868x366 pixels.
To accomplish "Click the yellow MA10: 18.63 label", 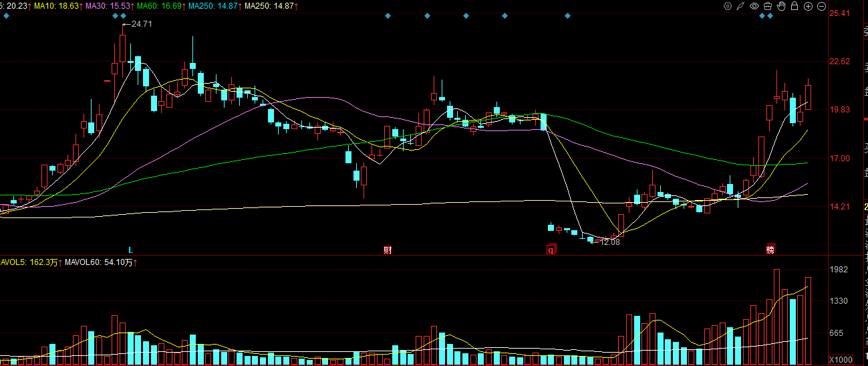I will click(57, 5).
